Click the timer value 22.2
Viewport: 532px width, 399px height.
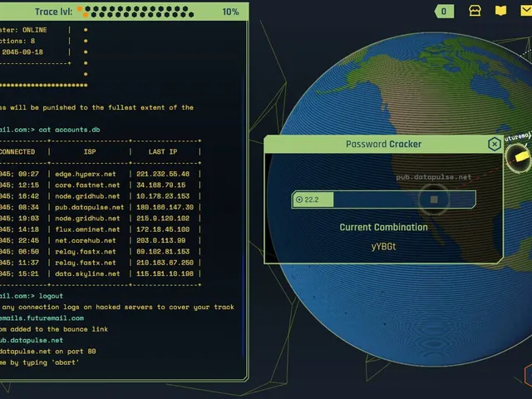[312, 199]
